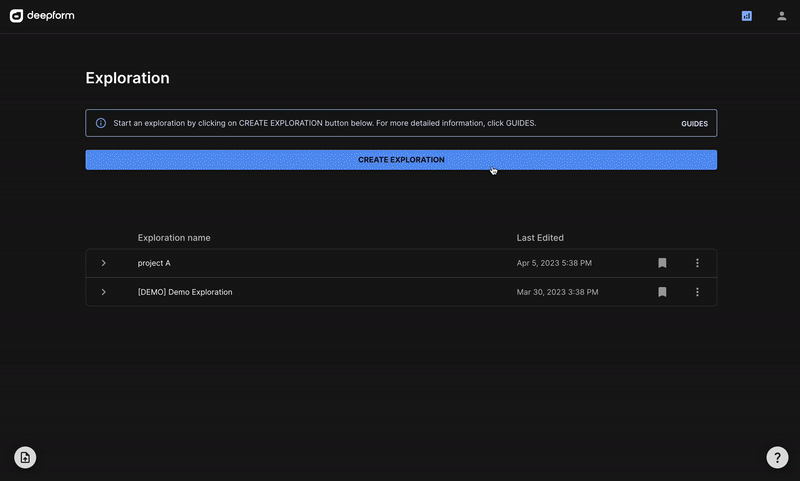Open the user profile icon
The width and height of the screenshot is (800, 481).
[x=781, y=16]
